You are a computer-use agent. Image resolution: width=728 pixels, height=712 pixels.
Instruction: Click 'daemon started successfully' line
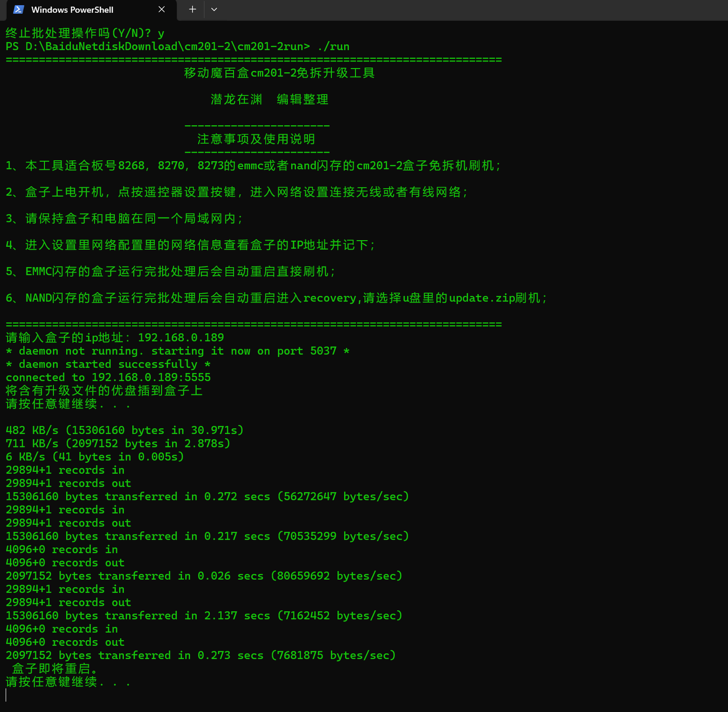[x=108, y=364]
